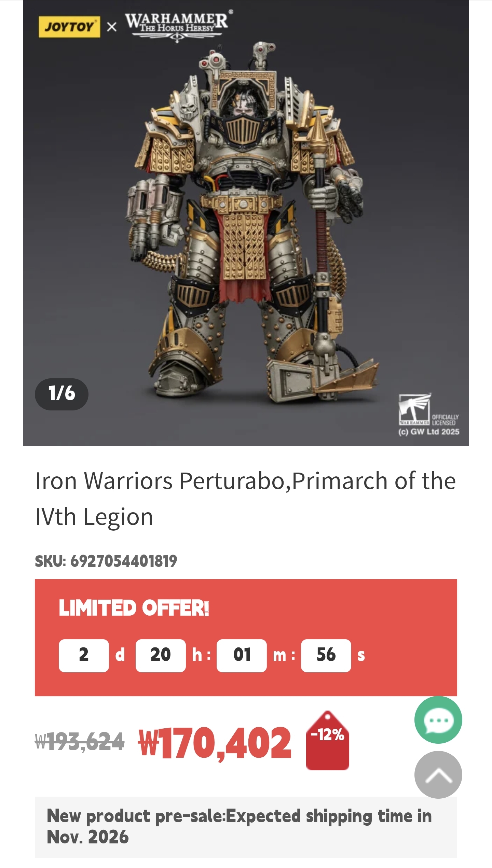Tap the sale price ₩170,402
Viewport: 492px width, 868px height.
tap(215, 743)
